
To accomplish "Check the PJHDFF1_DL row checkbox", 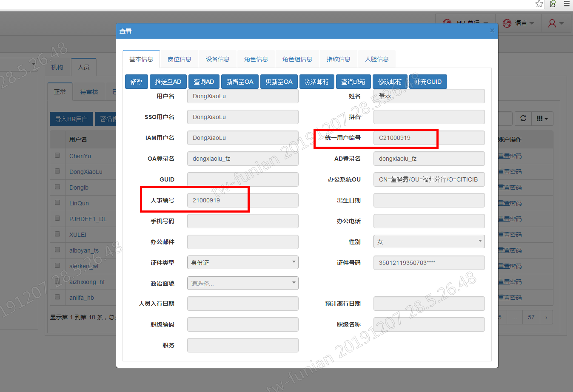I will [57, 219].
